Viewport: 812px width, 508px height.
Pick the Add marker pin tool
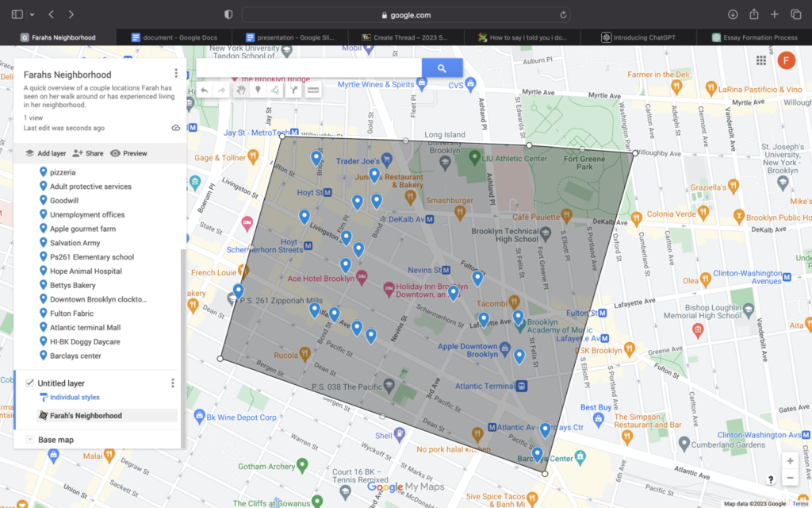258,90
